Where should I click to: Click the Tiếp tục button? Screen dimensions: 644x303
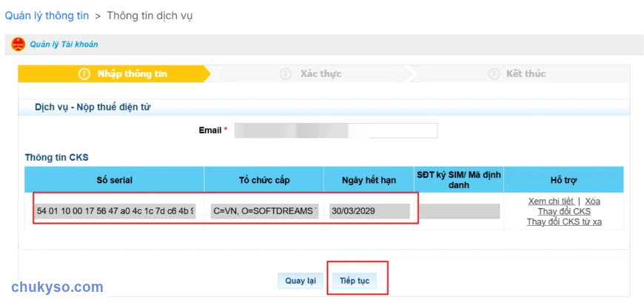pyautogui.click(x=355, y=282)
